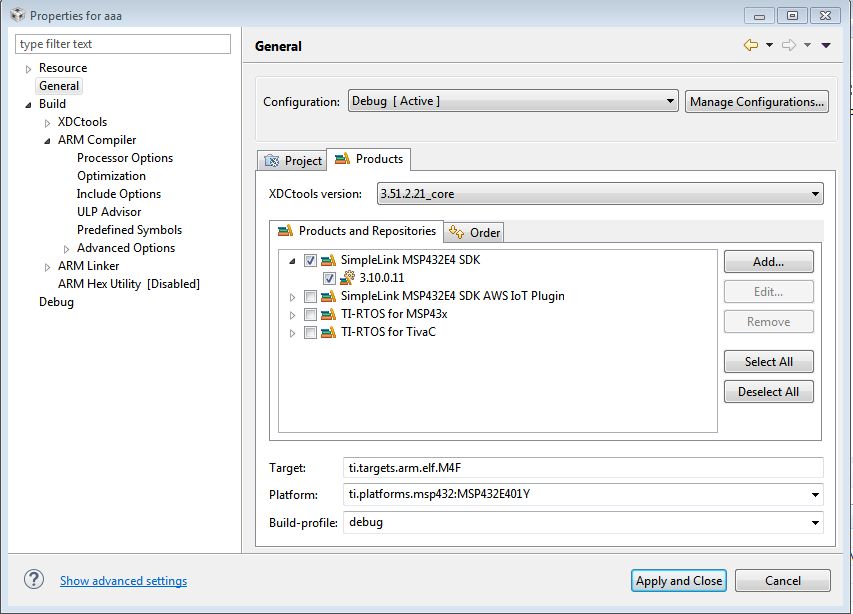
Task: Check the TI-RTOS for TivaC checkbox
Action: pyautogui.click(x=310, y=332)
